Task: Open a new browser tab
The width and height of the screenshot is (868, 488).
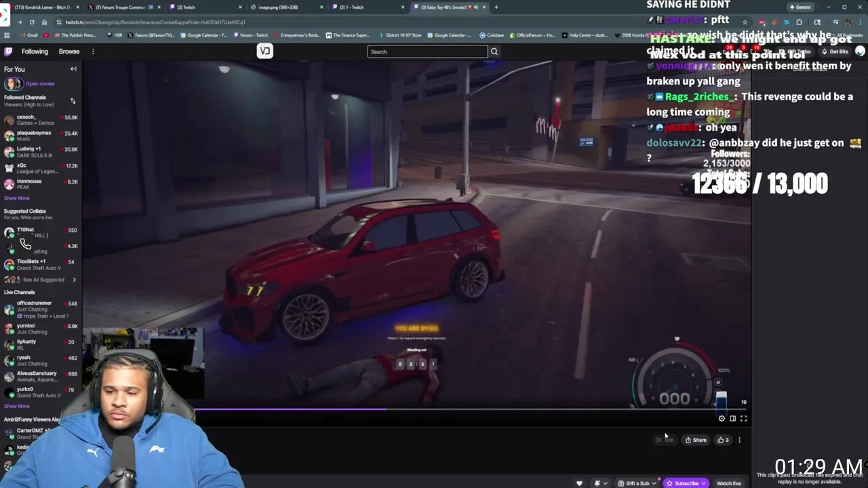Action: (496, 7)
